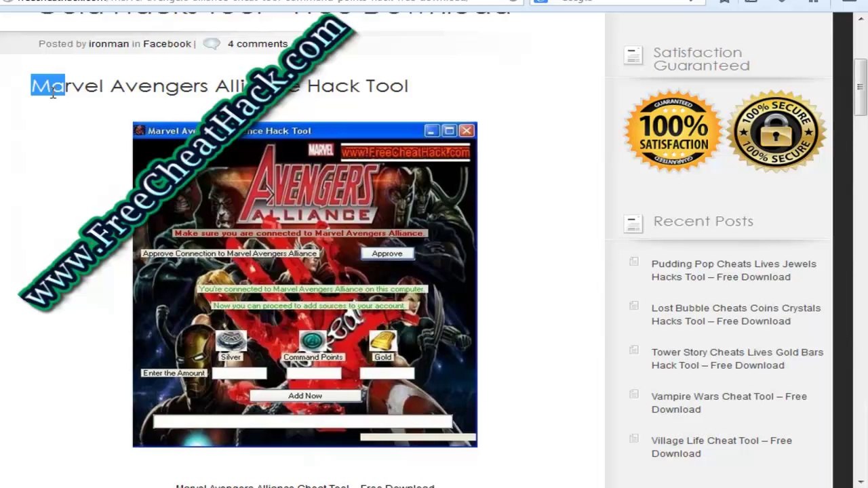Click the Approve Connection to Marvel Avengers Alliance label
Image resolution: width=868 pixels, height=488 pixels.
pyautogui.click(x=229, y=253)
